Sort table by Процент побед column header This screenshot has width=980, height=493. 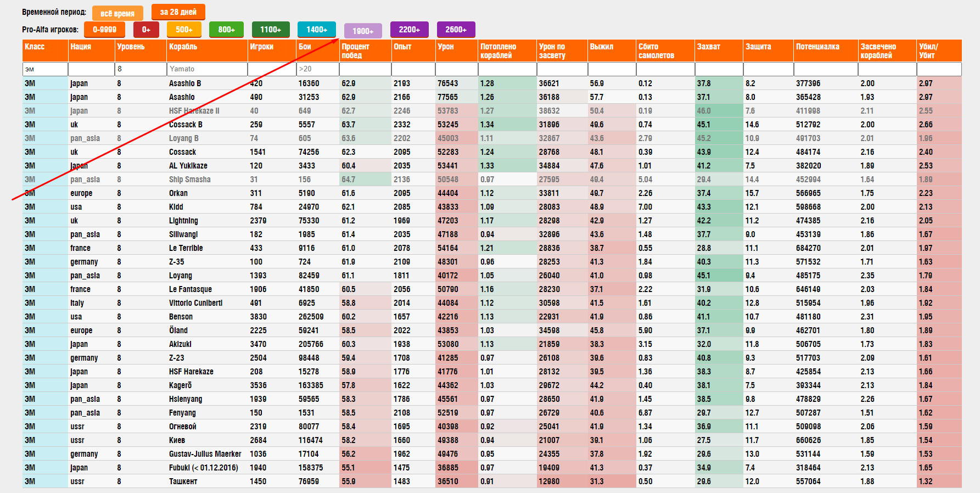[365, 51]
